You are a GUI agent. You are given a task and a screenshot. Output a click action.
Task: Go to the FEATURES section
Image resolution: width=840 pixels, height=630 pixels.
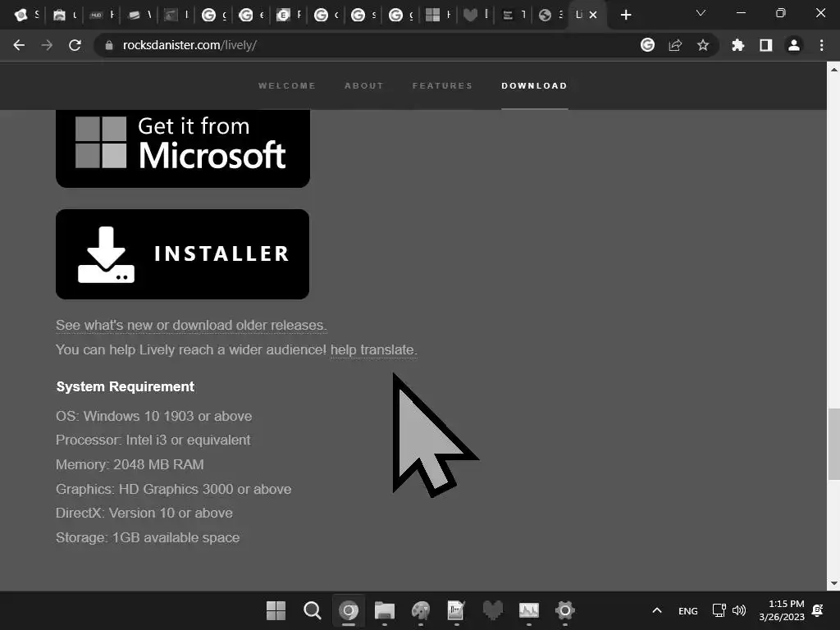(442, 85)
